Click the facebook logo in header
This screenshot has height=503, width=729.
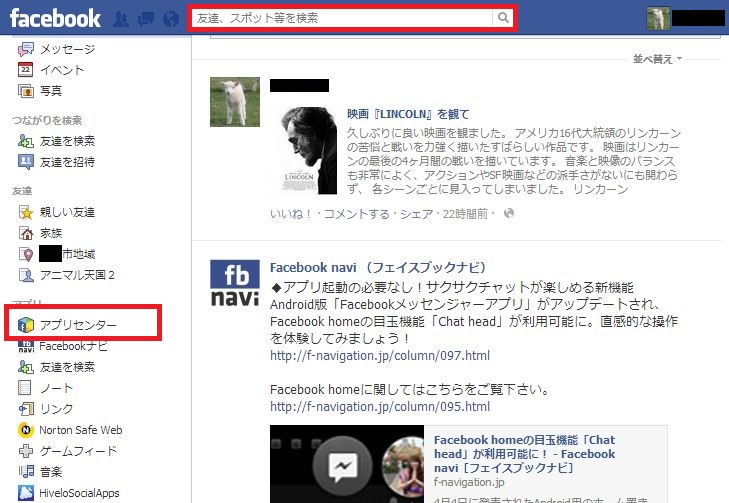[x=55, y=19]
